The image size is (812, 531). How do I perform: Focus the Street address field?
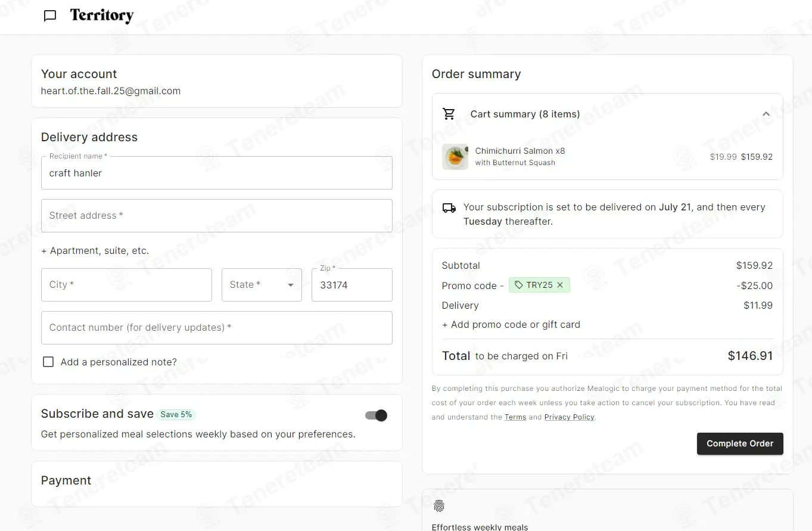click(x=217, y=216)
